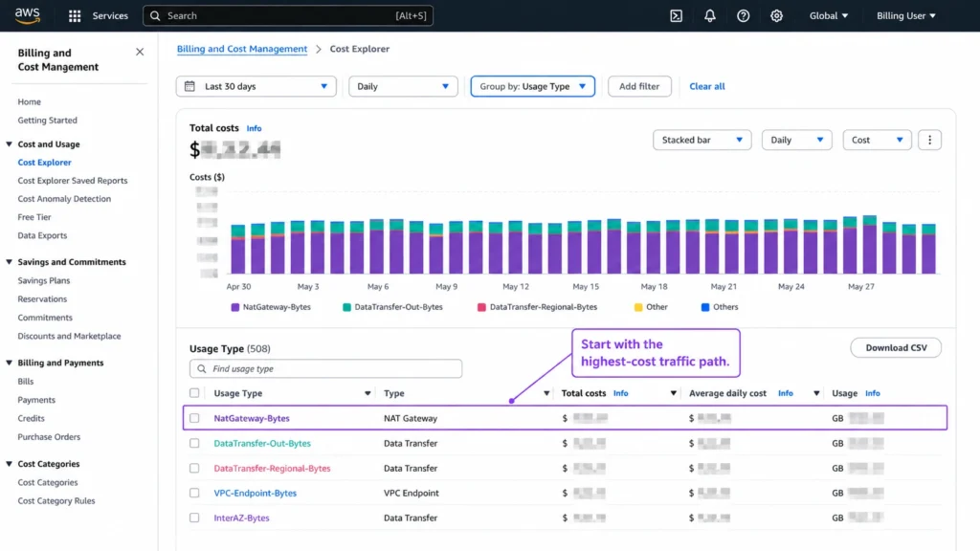Focus the top Search bar
Screen dimensions: 980x551
tap(287, 15)
